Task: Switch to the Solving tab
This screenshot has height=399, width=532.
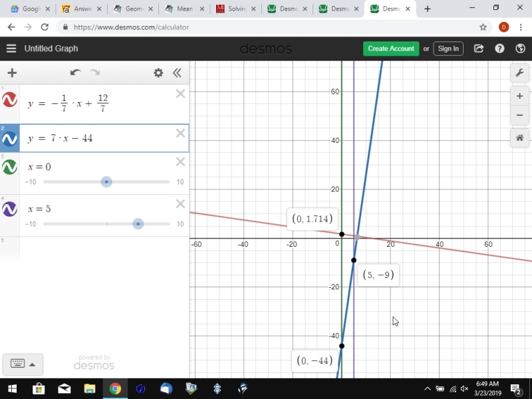Action: point(236,9)
